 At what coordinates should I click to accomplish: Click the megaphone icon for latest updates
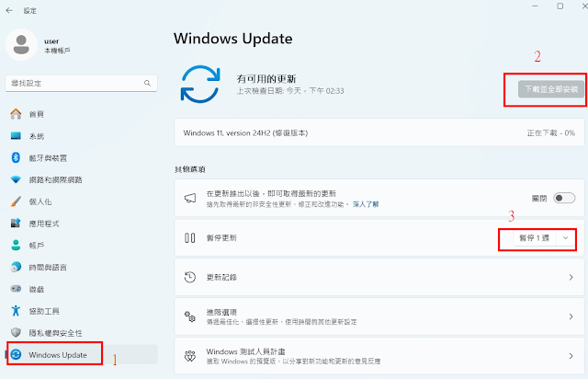coord(190,199)
